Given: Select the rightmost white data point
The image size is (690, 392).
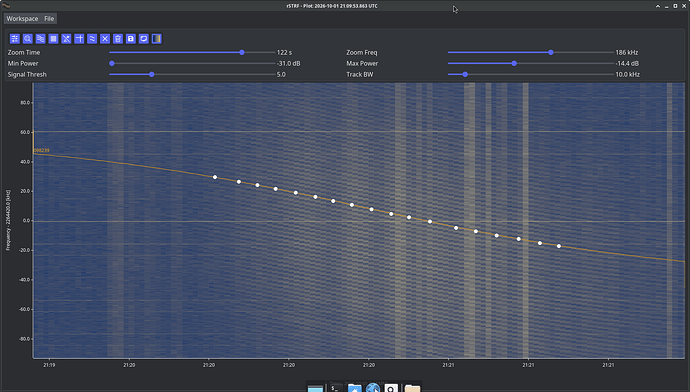Looking at the screenshot, I should point(559,246).
